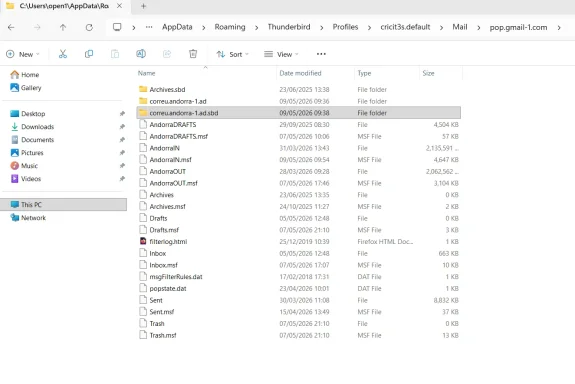Select the filterlog.html file icon
Screen dimensions: 575x384
pos(143,241)
